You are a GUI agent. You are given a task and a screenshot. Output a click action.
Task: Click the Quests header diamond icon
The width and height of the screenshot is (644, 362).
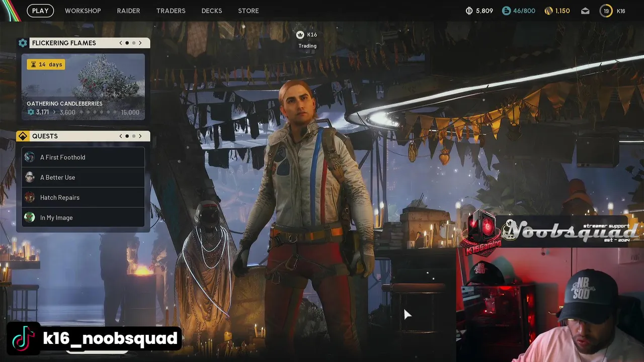[x=23, y=136]
